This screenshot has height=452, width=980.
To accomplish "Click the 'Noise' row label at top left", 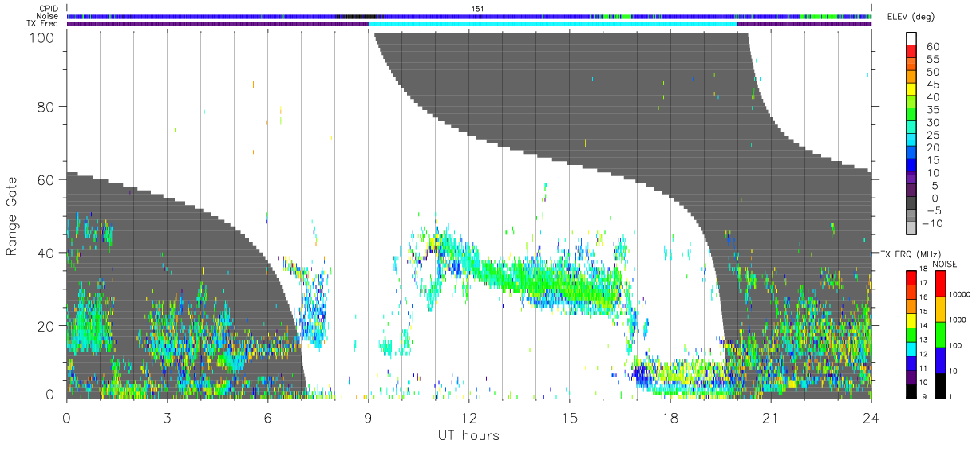I will click(x=48, y=16).
